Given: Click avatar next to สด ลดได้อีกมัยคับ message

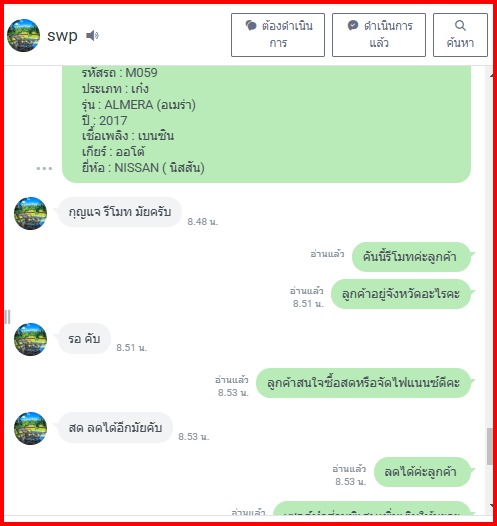Looking at the screenshot, I should coord(31,428).
